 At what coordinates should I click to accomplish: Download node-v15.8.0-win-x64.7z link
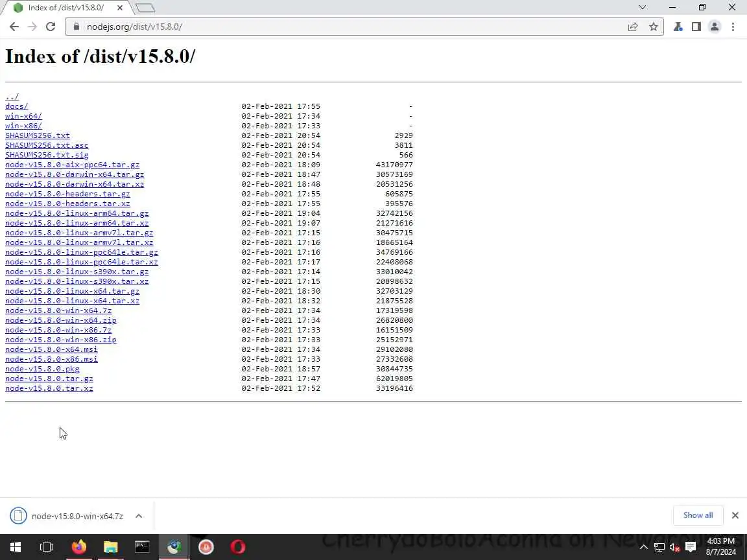click(58, 310)
